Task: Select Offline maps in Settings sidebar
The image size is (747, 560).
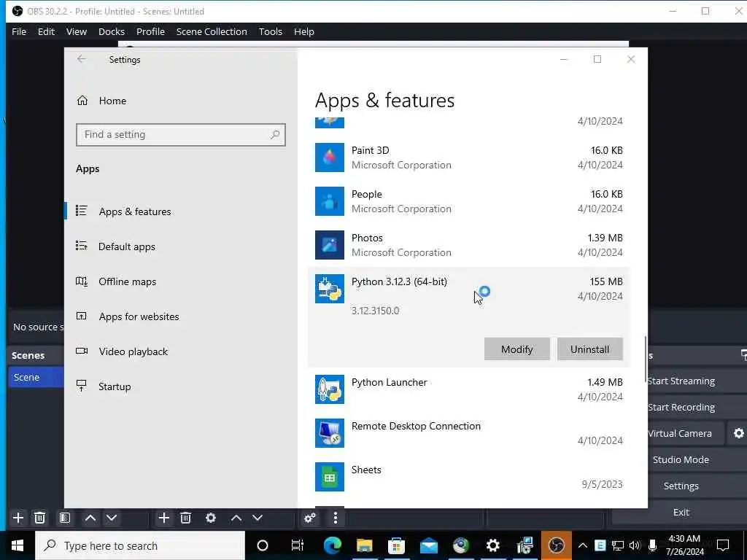Action: click(x=127, y=281)
